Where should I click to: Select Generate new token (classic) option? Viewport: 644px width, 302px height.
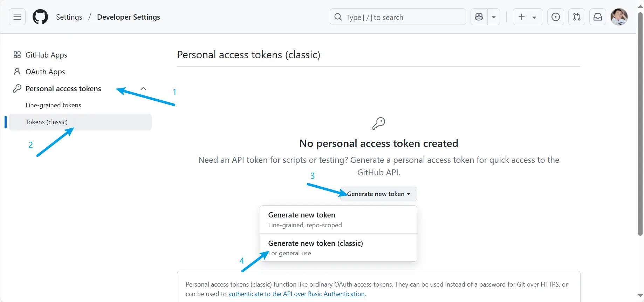[338, 248]
